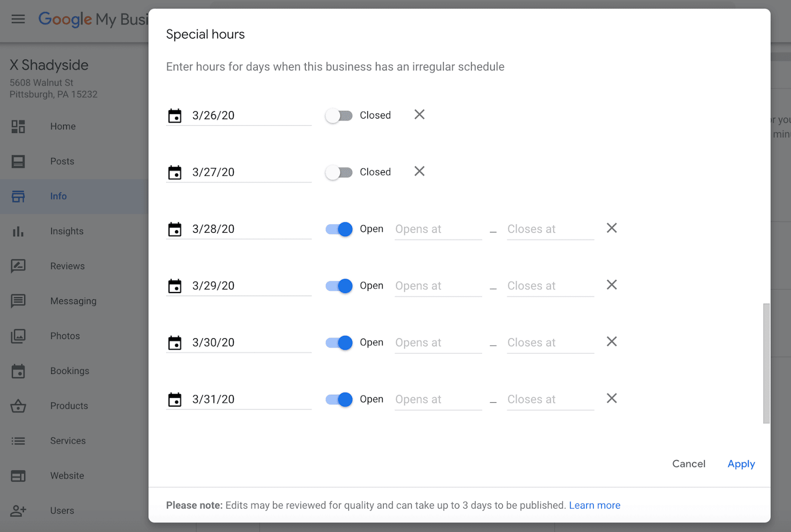791x532 pixels.
Task: Click the Bookings calendar sidebar icon
Action: (x=18, y=371)
